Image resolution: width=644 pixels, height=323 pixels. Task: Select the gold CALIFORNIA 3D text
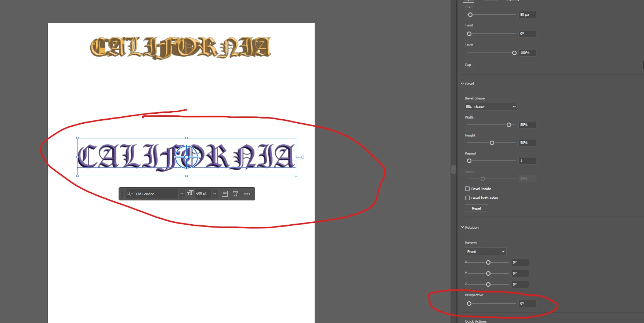point(181,48)
